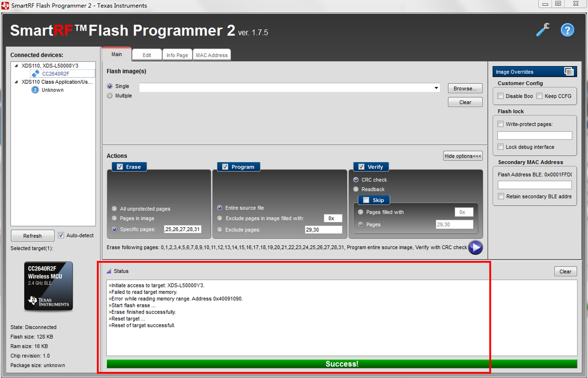
Task: Select the Readback radio button
Action: click(356, 189)
